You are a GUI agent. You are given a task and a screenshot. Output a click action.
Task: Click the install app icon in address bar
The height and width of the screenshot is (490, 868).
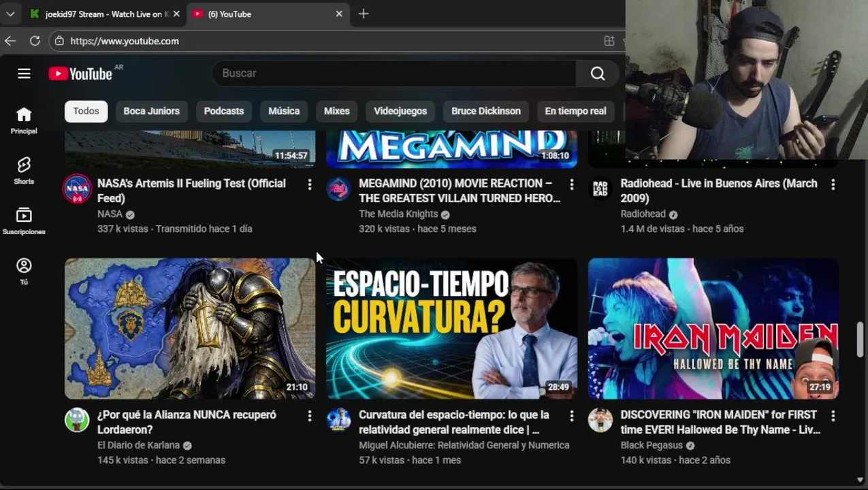tap(609, 41)
